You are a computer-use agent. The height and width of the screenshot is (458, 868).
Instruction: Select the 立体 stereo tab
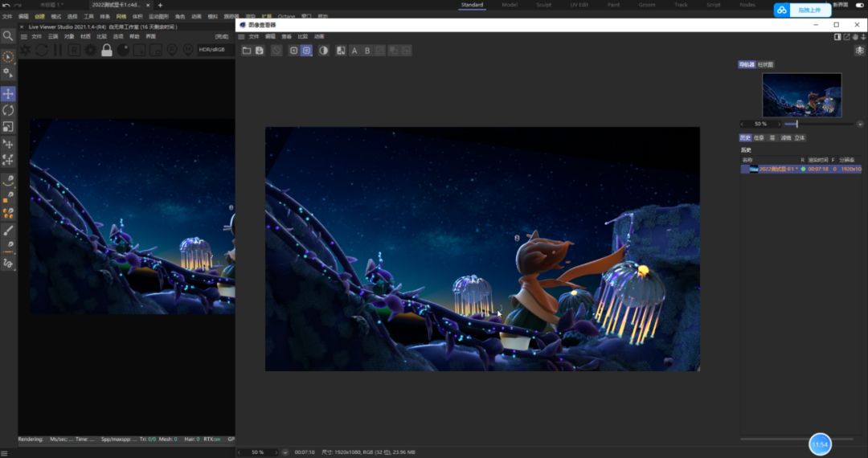(x=800, y=137)
